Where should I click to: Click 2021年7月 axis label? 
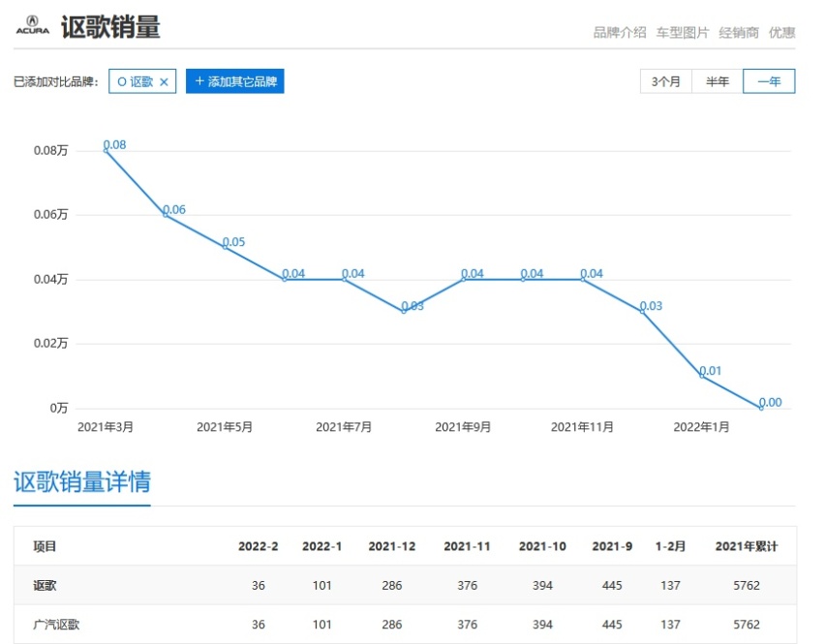tap(344, 427)
